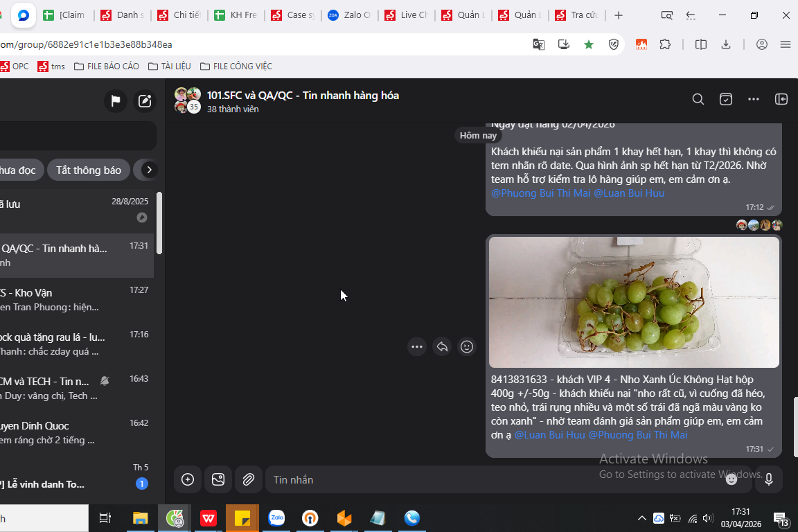Compose a new message with pencil icon
The height and width of the screenshot is (532, 798).
[145, 101]
